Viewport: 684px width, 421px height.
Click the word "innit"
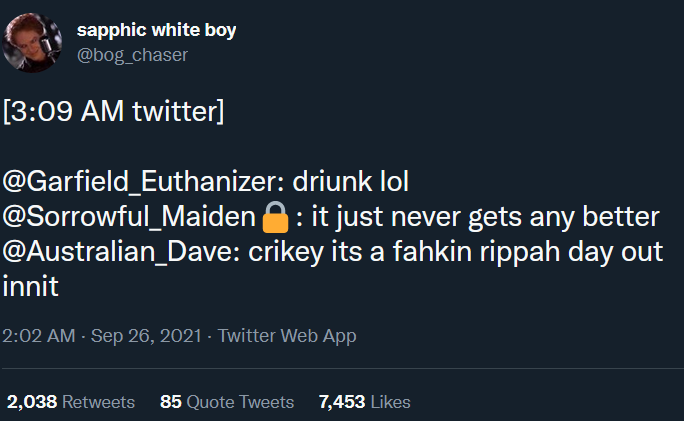pyautogui.click(x=31, y=287)
